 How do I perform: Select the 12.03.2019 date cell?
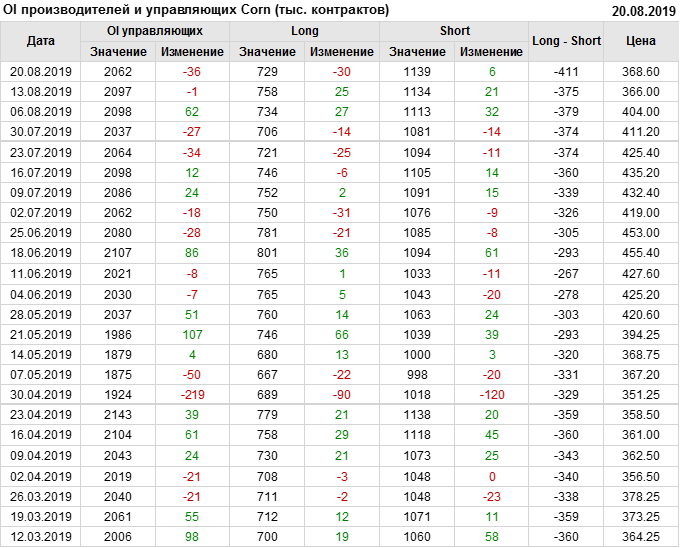(41, 537)
